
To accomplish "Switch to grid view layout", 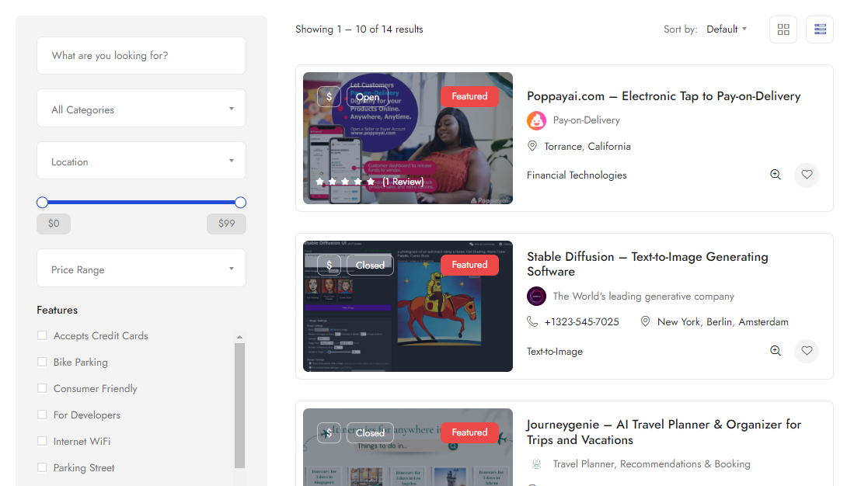I will 783,30.
